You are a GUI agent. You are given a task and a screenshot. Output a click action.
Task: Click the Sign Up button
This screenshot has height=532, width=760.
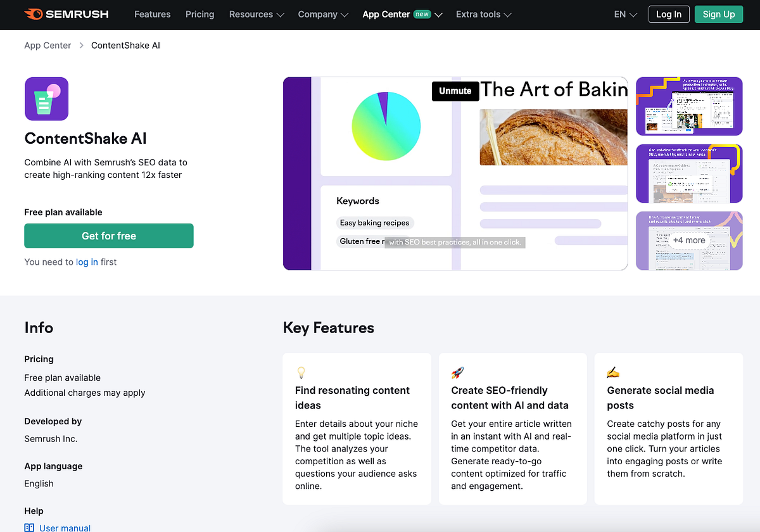click(x=718, y=14)
